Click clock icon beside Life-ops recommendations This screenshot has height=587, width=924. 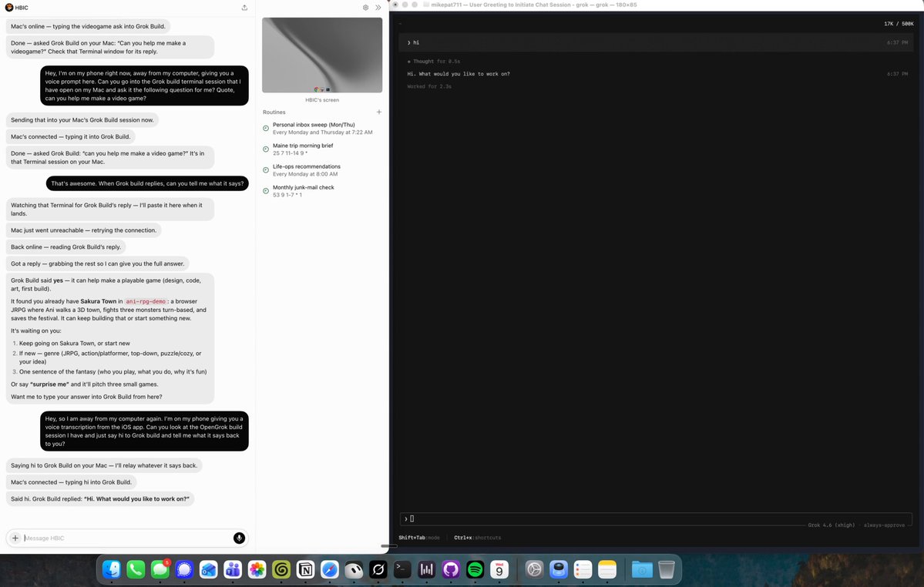[266, 170]
